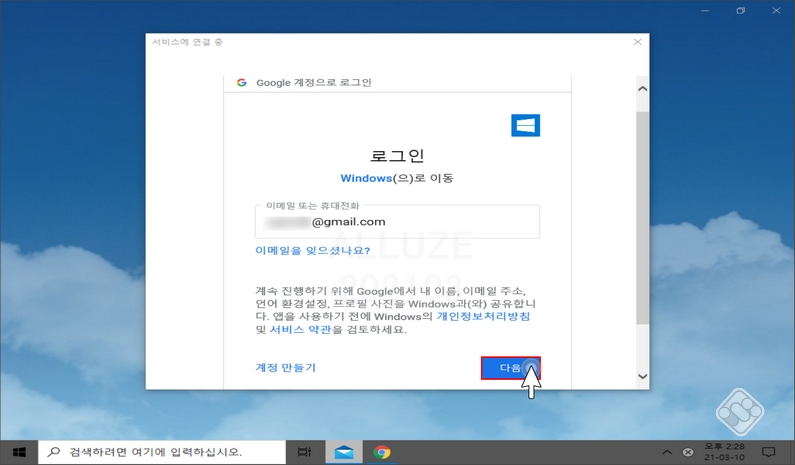This screenshot has height=465, width=795.
Task: Click the blue 다음 (Next) button
Action: [x=511, y=368]
